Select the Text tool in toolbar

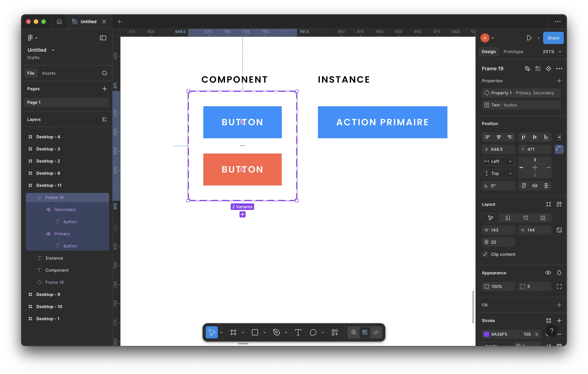pos(298,332)
